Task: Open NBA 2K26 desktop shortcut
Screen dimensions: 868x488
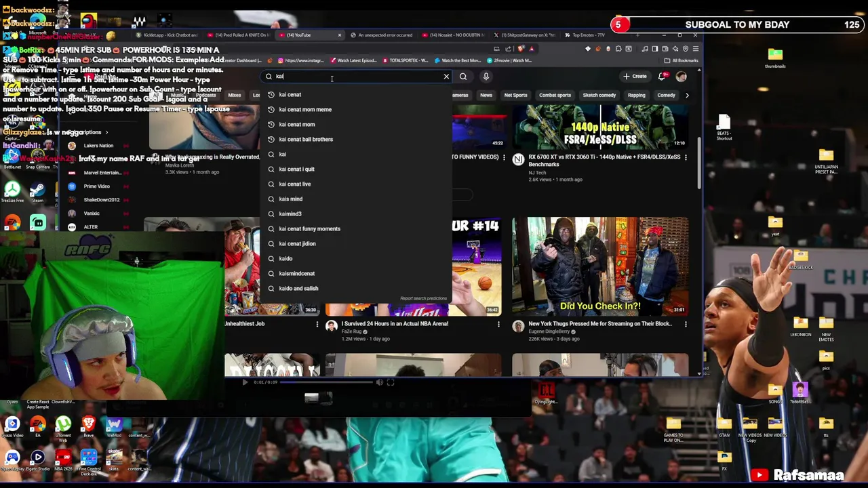Action: [63, 460]
